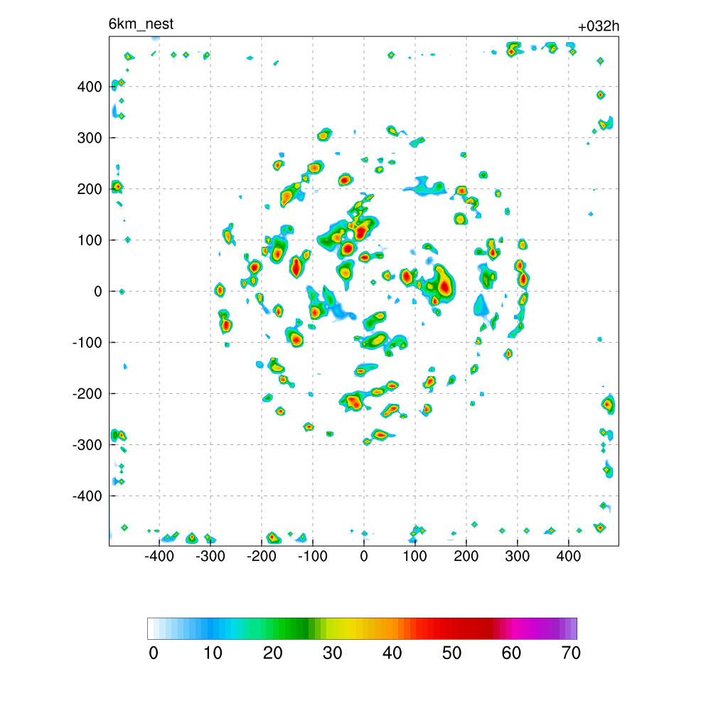Click the horizontal axis tick label "-100"
The image size is (728, 728).
coord(313,556)
